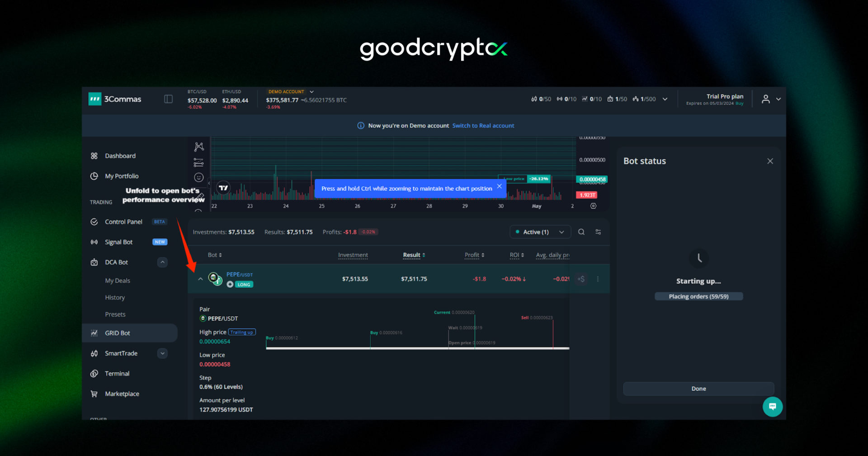Collapse the DCA Bot section chevron
Screen dimensions: 868x456
click(x=162, y=262)
